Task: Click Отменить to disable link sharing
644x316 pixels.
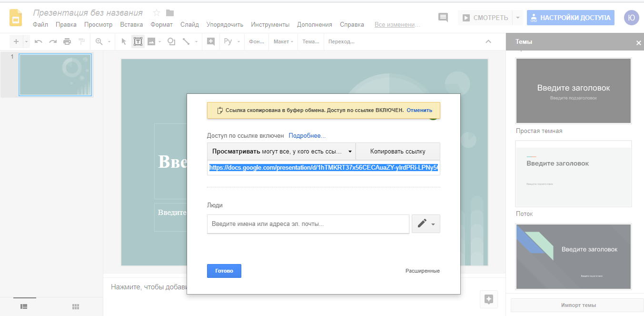Action: click(419, 110)
